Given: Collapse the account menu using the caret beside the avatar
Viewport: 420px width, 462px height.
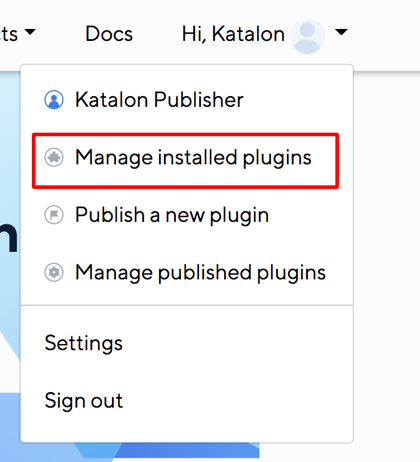Looking at the screenshot, I should pos(341,32).
